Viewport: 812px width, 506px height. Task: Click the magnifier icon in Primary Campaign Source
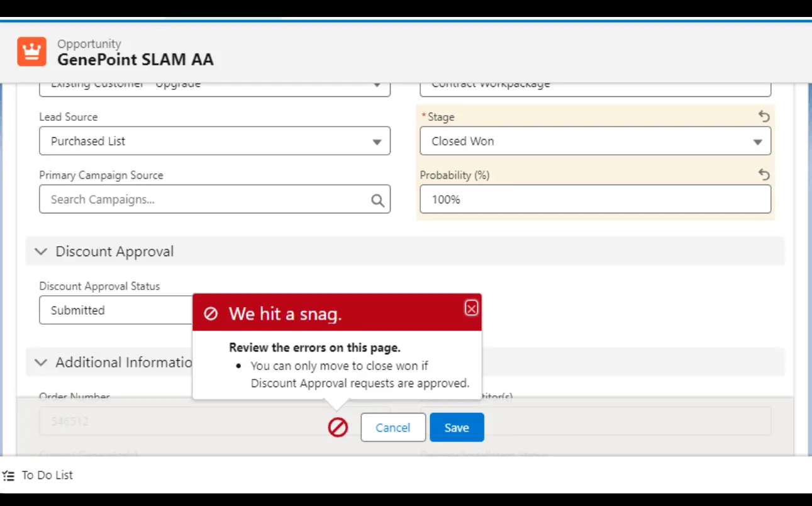pos(377,200)
